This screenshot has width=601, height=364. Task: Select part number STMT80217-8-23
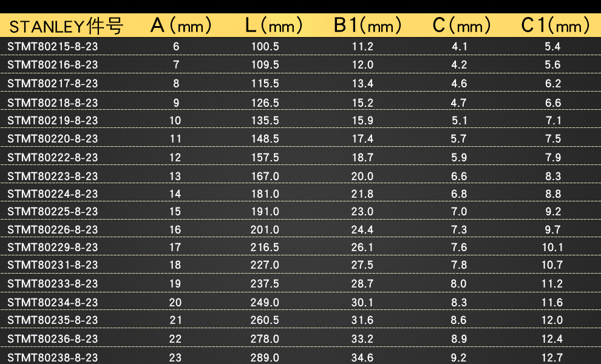pos(52,83)
